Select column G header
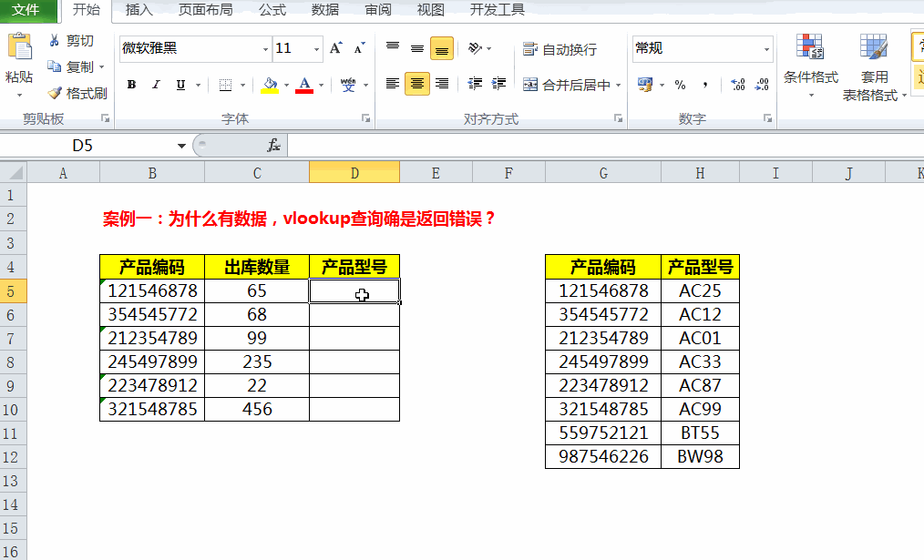The image size is (924, 560). click(x=603, y=173)
